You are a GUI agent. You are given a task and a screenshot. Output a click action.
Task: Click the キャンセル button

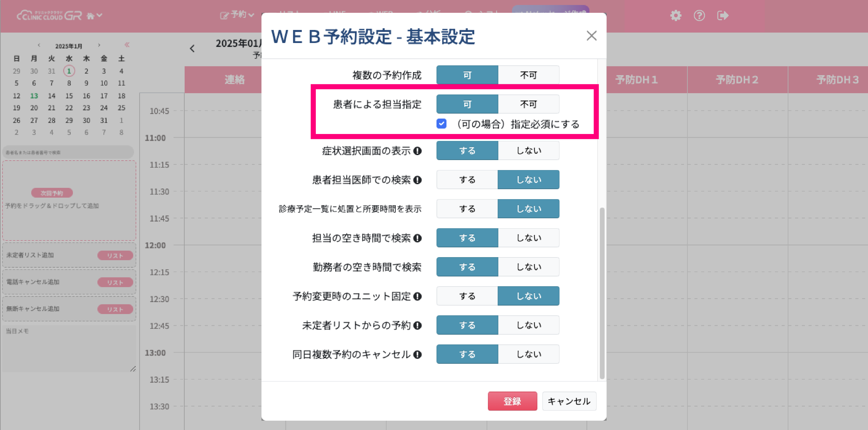point(569,401)
